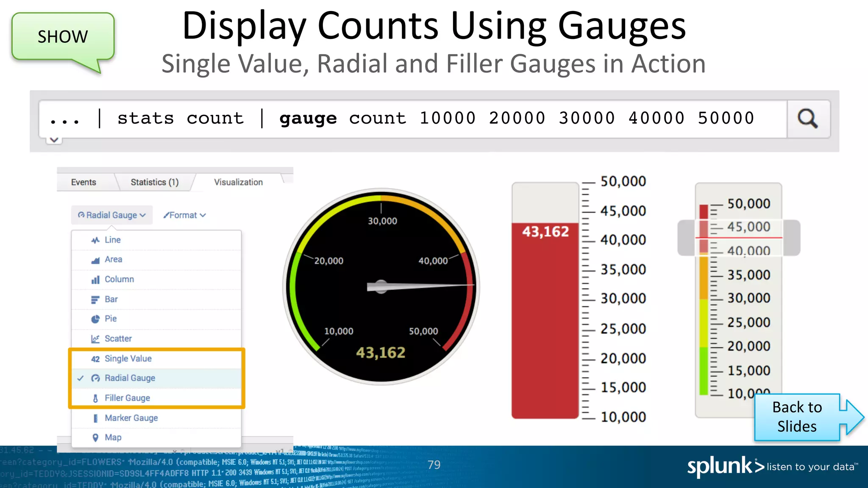Select the Map menu entry
This screenshot has height=488, width=868.
click(x=156, y=438)
